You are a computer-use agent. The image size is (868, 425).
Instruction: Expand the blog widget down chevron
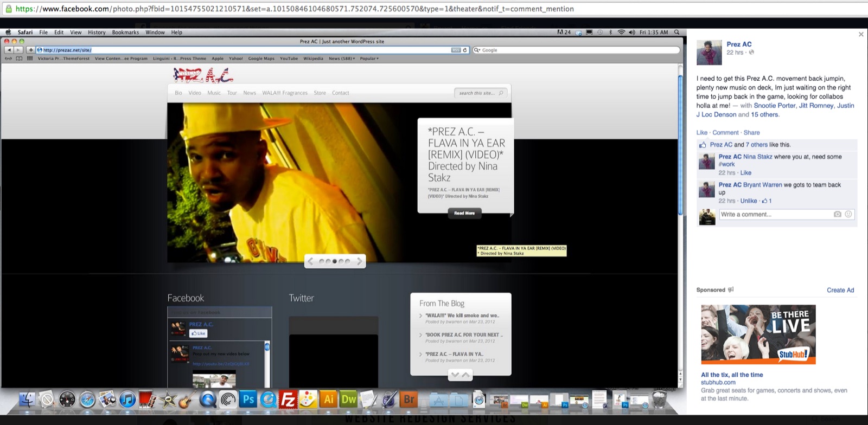(x=455, y=375)
